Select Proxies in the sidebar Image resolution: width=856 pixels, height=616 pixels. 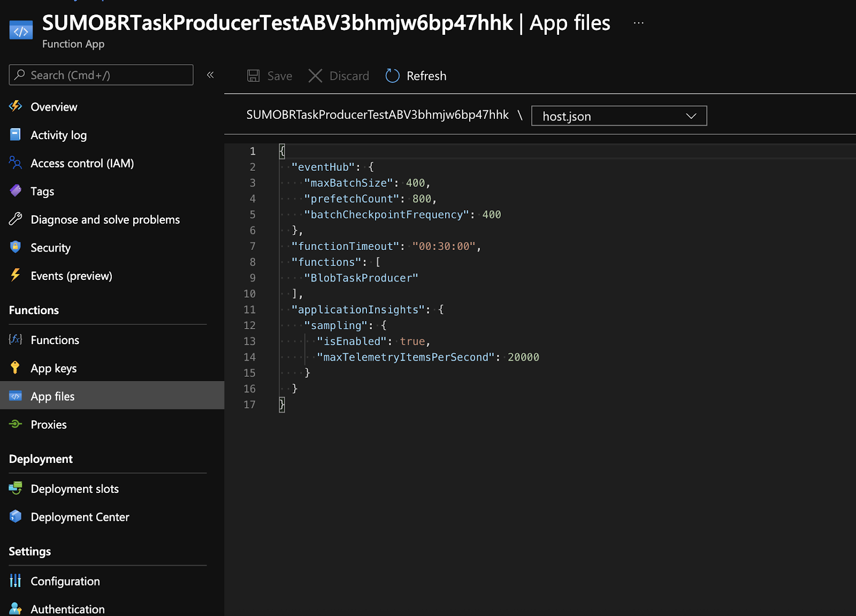coord(49,425)
